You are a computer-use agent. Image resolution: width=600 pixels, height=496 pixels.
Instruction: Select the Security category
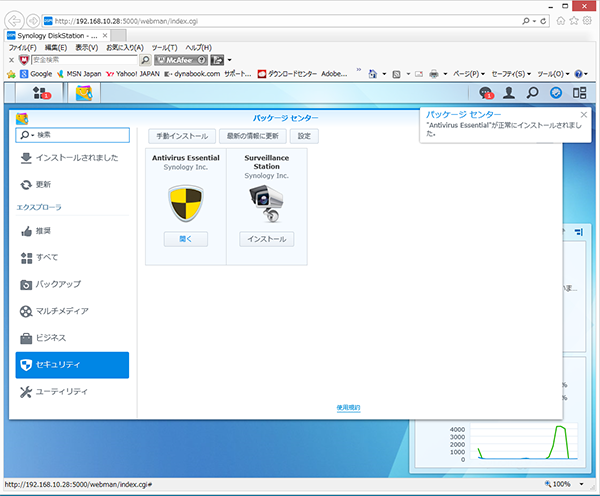coord(72,365)
